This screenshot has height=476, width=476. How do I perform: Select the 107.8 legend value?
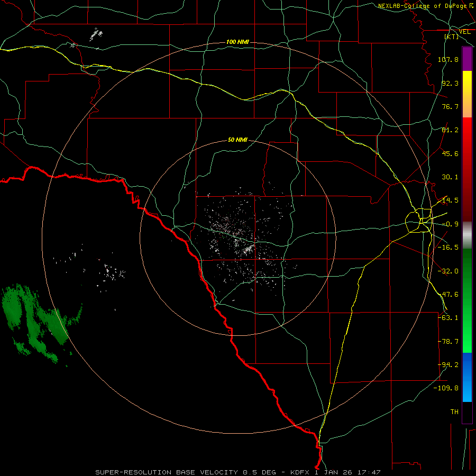click(448, 59)
